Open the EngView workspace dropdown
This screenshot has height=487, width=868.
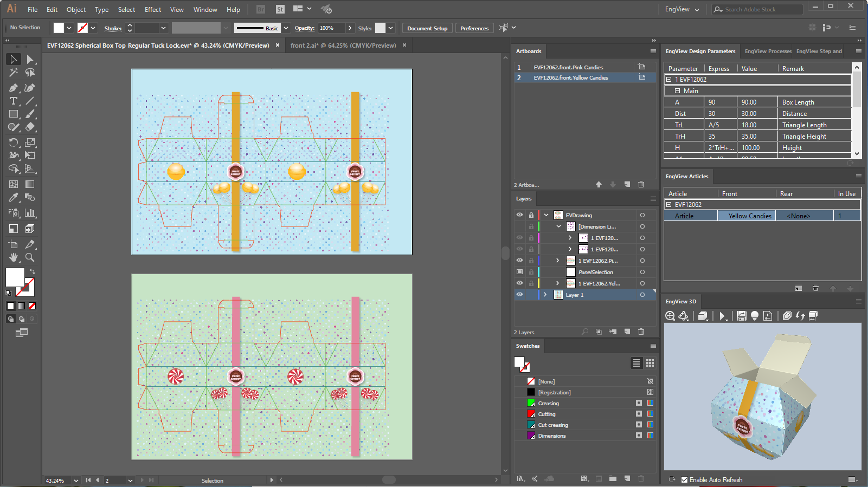click(681, 9)
